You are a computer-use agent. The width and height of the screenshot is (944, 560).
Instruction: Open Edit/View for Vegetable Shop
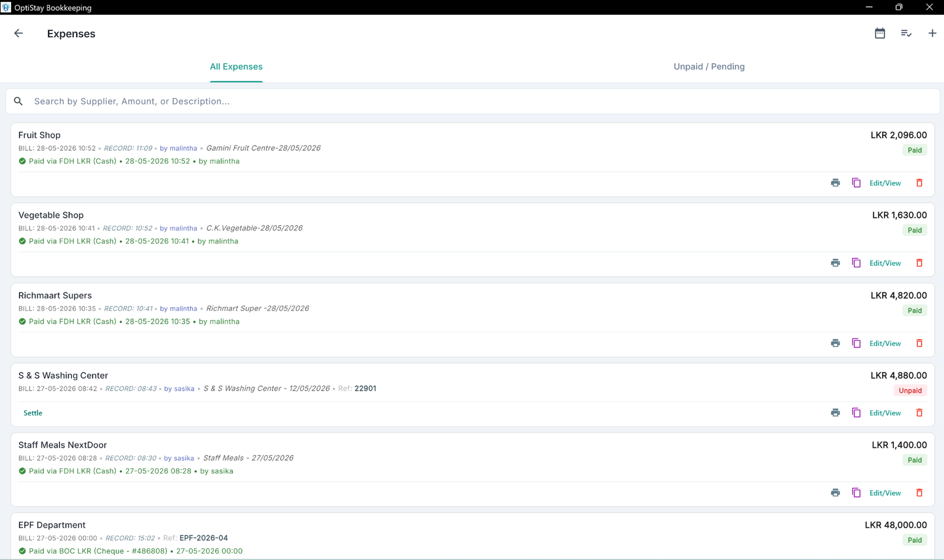click(x=885, y=263)
